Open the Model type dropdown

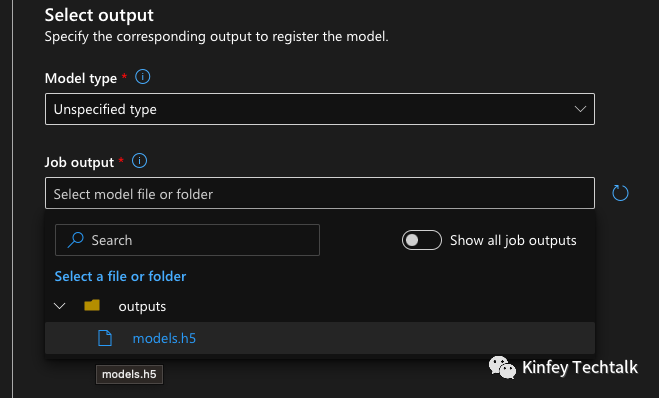click(320, 109)
